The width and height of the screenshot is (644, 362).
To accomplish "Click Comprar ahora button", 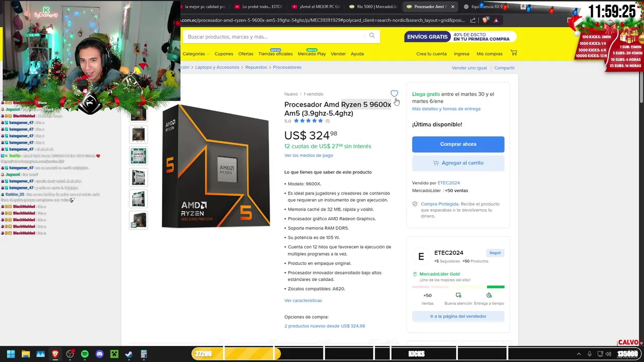I will click(x=458, y=144).
